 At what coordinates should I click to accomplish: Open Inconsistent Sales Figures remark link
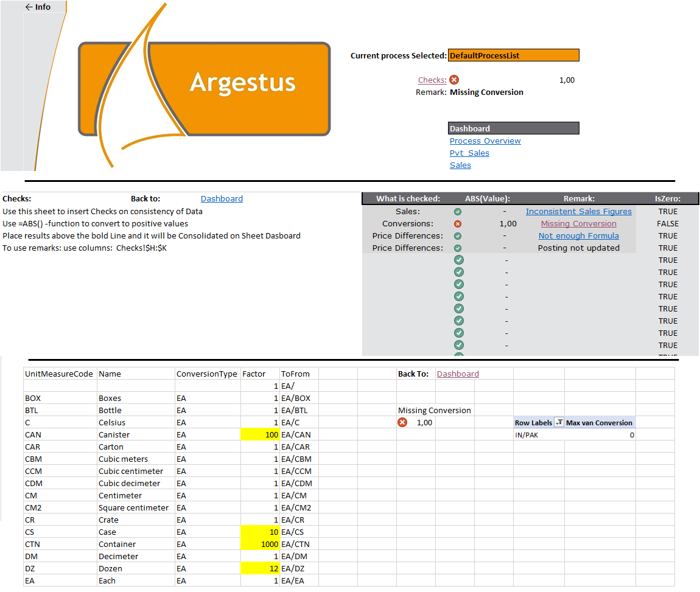(x=578, y=212)
